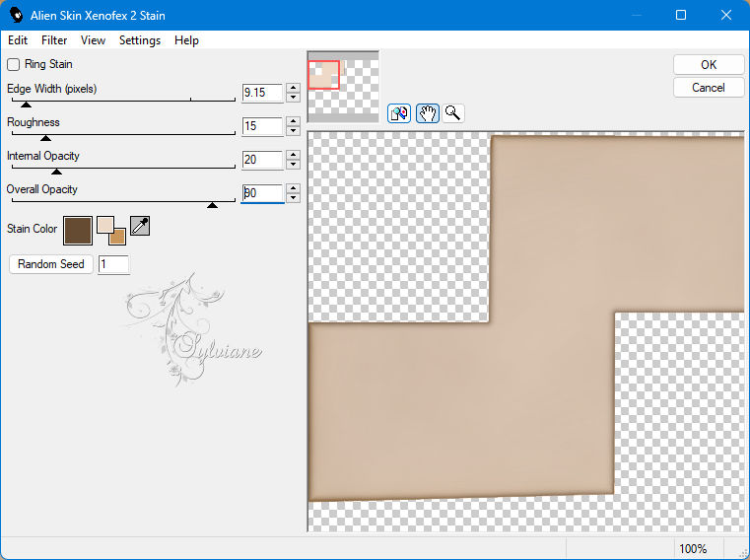This screenshot has height=560, width=750.
Task: Open the Help menu
Action: coord(186,40)
